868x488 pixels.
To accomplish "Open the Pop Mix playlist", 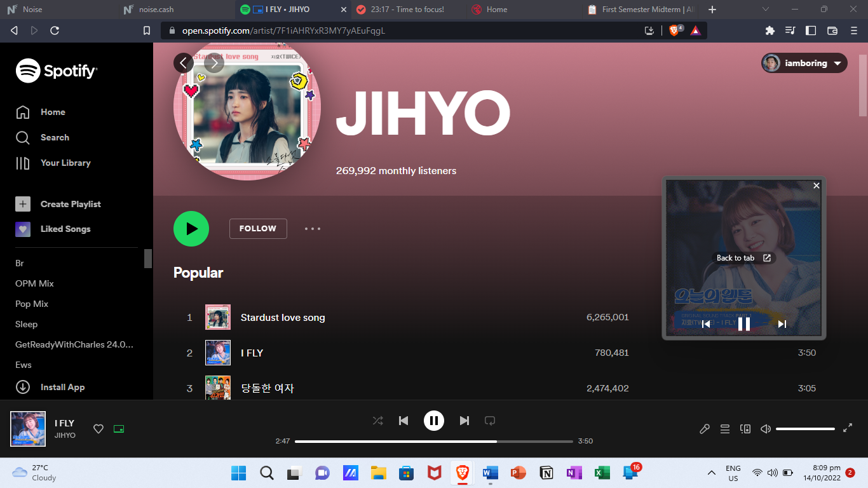I will point(32,304).
